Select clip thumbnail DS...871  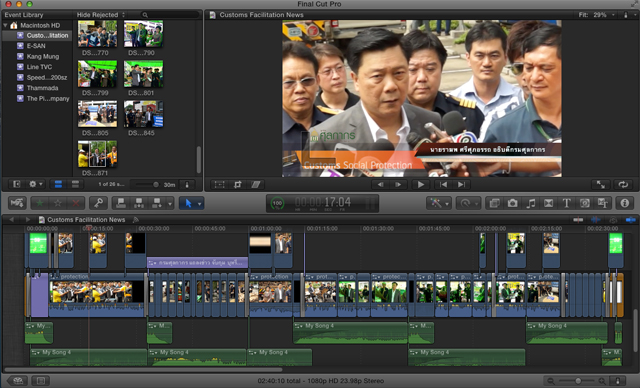click(97, 154)
